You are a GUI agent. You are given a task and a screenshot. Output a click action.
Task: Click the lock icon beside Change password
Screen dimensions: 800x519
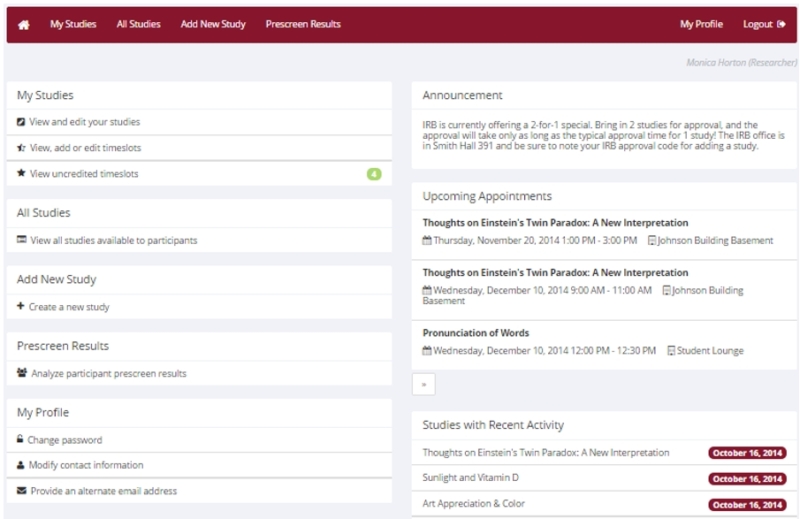21,439
